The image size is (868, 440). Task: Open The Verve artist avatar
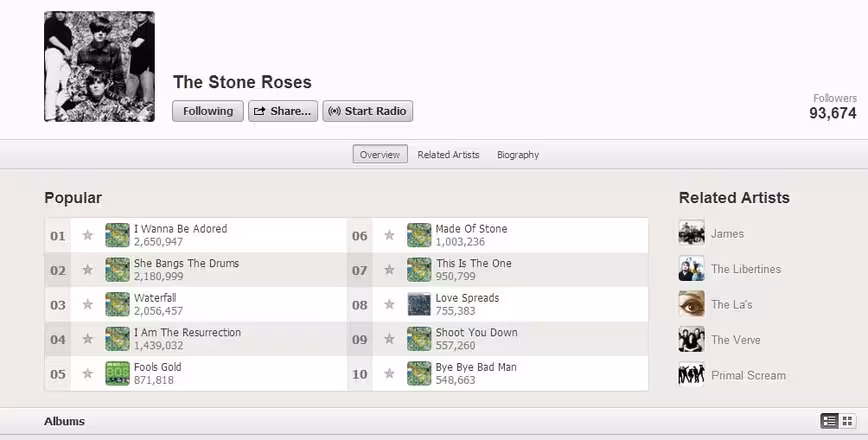click(x=691, y=339)
